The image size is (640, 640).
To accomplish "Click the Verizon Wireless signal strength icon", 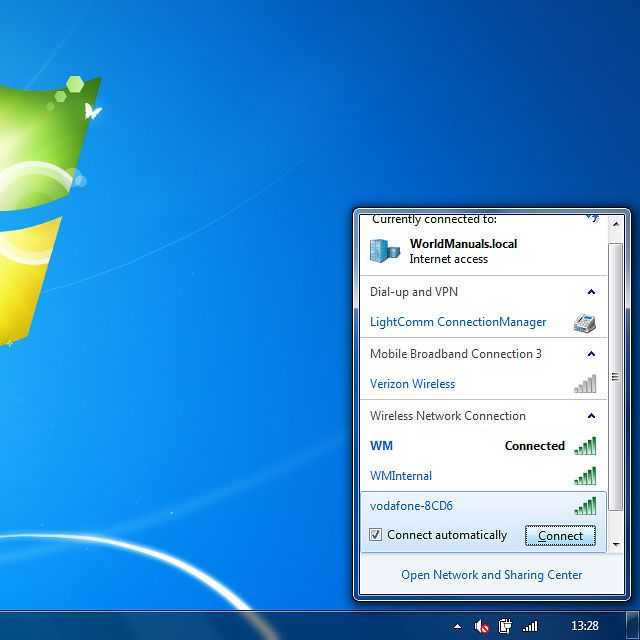I will pos(585,384).
